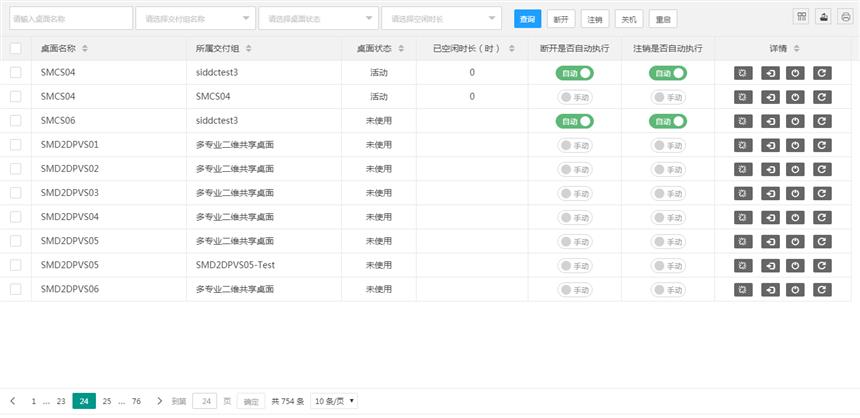The height and width of the screenshot is (418, 860).
Task: Click power-off icon in SMD2DPVS01 row
Action: tap(795, 145)
